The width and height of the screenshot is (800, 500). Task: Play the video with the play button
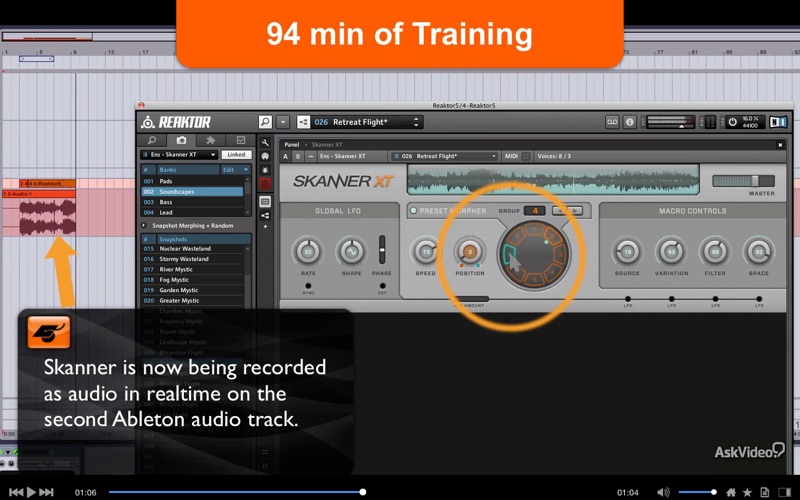(x=31, y=492)
